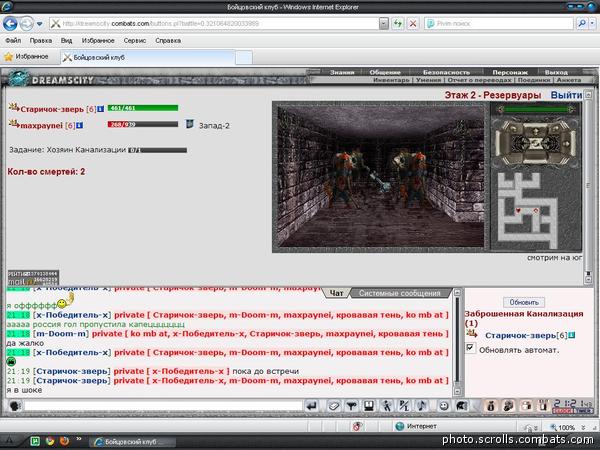Select the Бойцовский клуб browser tab
The width and height of the screenshot is (600, 450).
[x=147, y=58]
